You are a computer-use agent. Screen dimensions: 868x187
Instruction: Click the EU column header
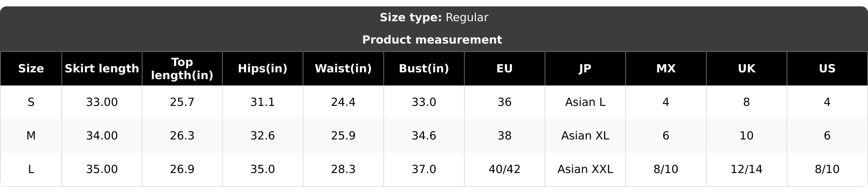[x=505, y=69]
